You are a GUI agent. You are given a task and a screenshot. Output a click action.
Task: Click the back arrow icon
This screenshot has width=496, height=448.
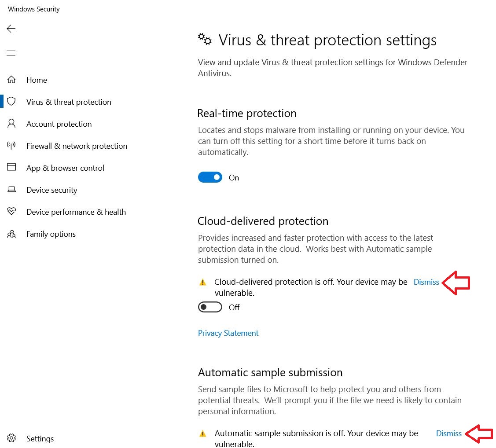tap(11, 29)
